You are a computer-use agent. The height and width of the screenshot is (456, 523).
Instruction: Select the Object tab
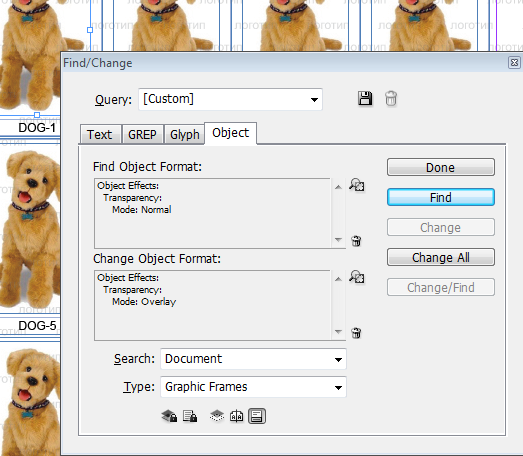pyautogui.click(x=230, y=133)
